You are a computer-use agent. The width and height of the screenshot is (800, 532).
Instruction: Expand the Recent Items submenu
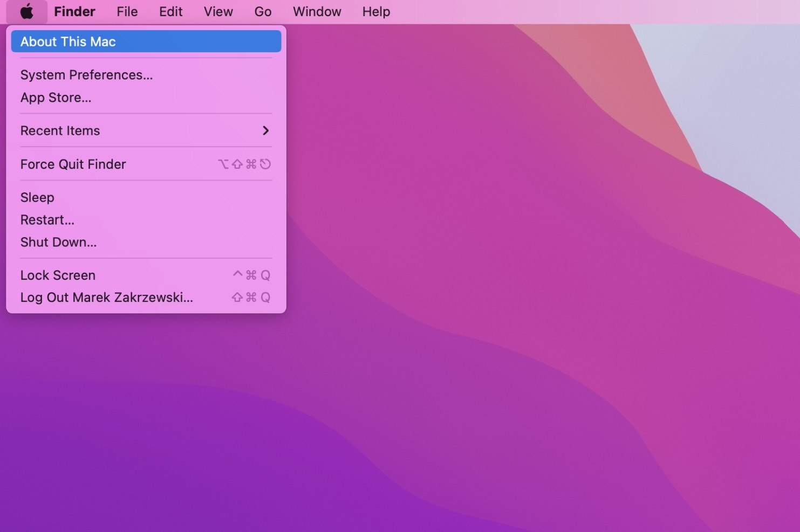pos(146,131)
